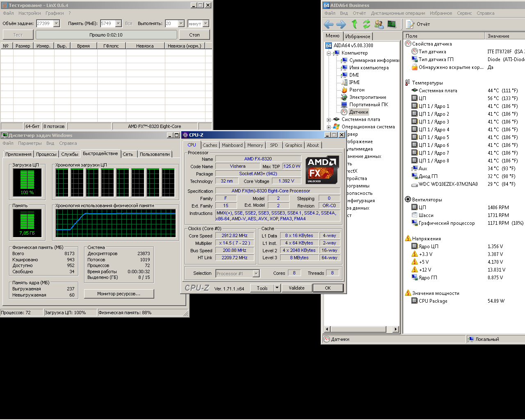Click the AIDA64 forward navigation arrow
Screen dimensions: 525x420
pyautogui.click(x=341, y=24)
